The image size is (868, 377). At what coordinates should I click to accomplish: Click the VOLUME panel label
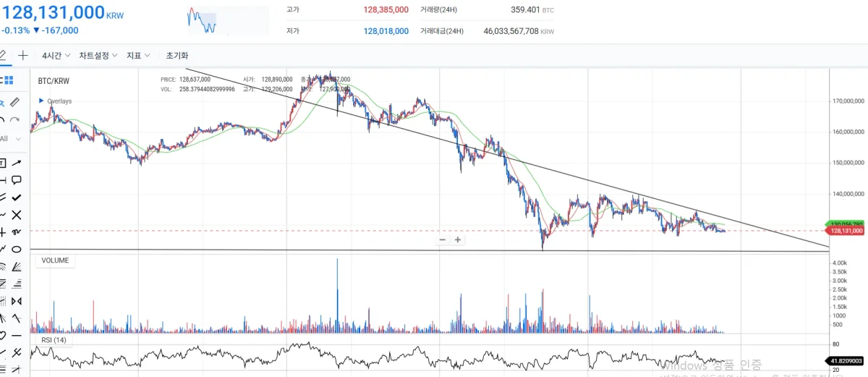(x=55, y=260)
